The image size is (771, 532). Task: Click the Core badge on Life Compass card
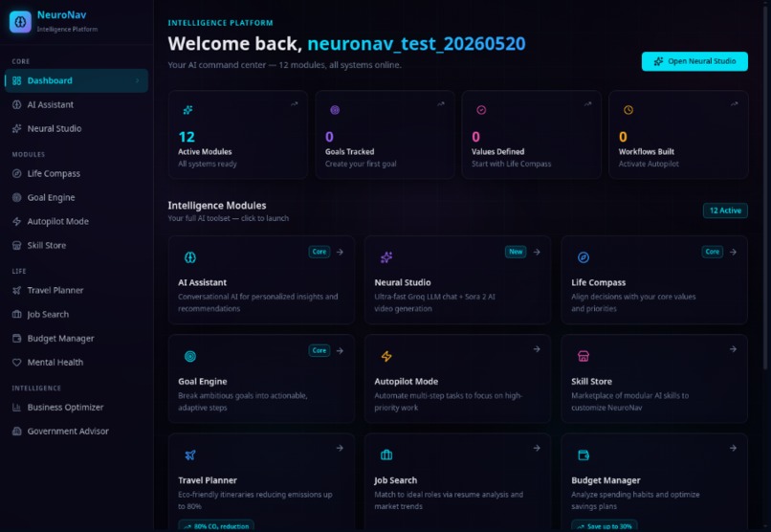click(712, 252)
